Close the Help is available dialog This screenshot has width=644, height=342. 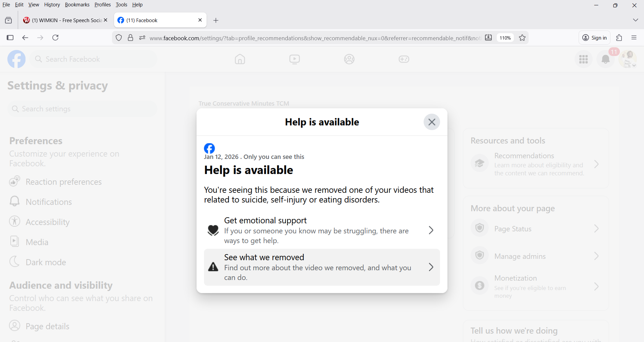[431, 122]
